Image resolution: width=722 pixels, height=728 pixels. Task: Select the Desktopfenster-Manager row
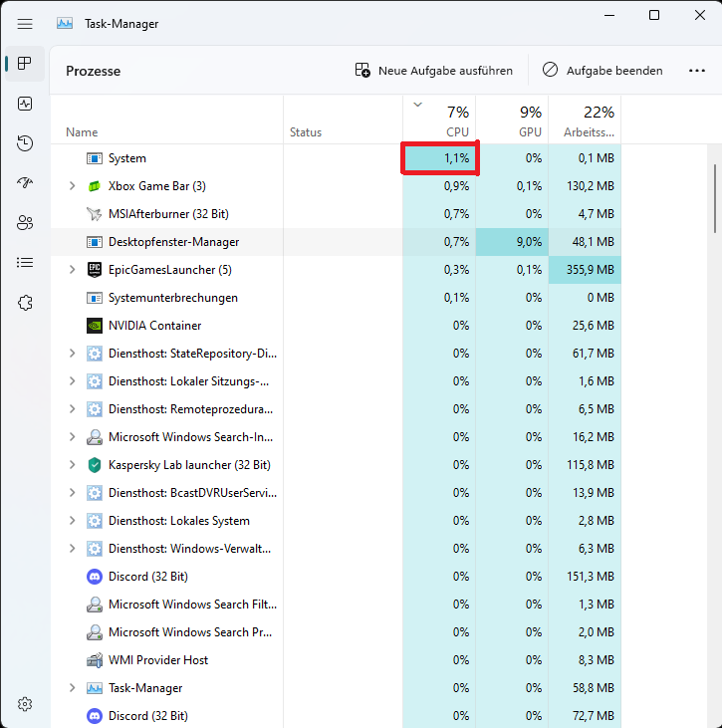[336, 242]
